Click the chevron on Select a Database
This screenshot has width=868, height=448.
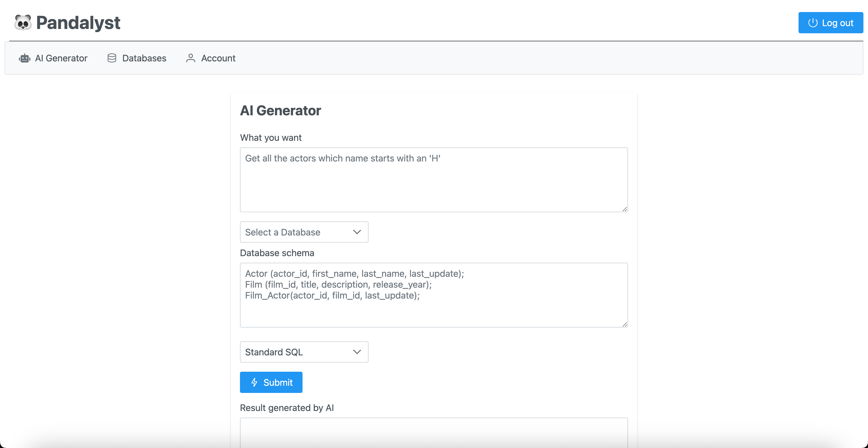point(357,232)
